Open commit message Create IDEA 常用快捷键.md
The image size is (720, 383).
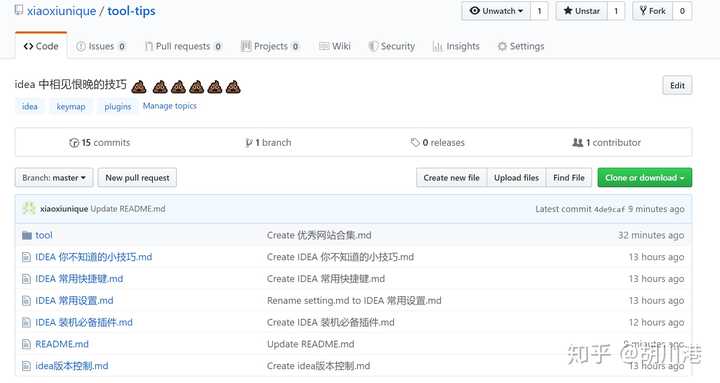pos(326,279)
